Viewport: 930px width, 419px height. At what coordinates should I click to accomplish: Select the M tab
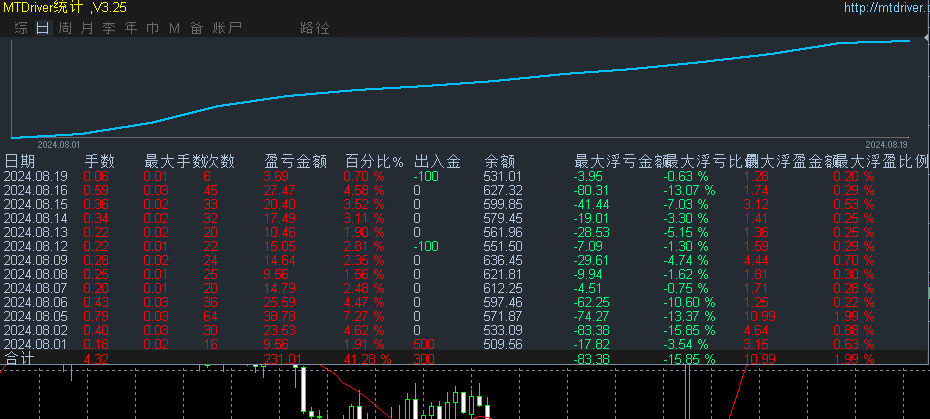pos(174,28)
